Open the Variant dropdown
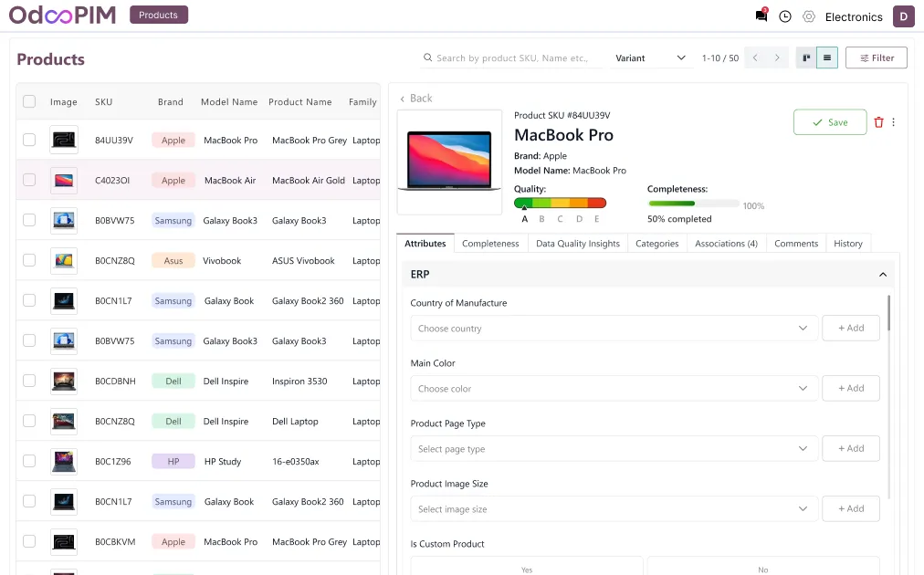The width and height of the screenshot is (924, 575). tap(650, 57)
